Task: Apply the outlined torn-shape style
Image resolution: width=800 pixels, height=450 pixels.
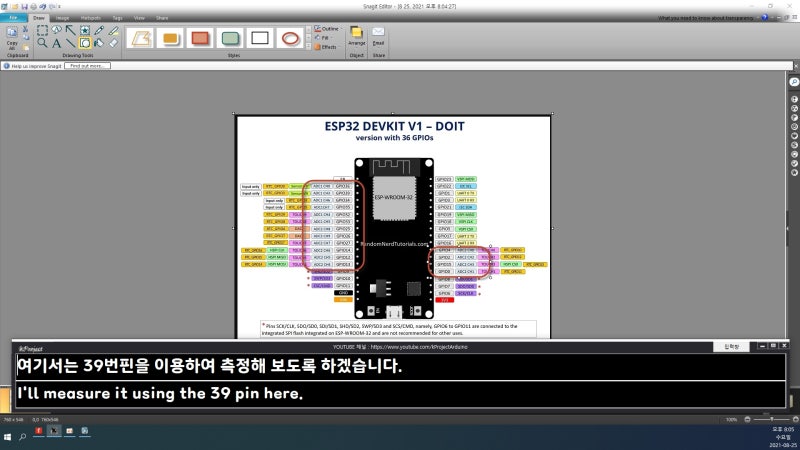Action: pos(141,38)
